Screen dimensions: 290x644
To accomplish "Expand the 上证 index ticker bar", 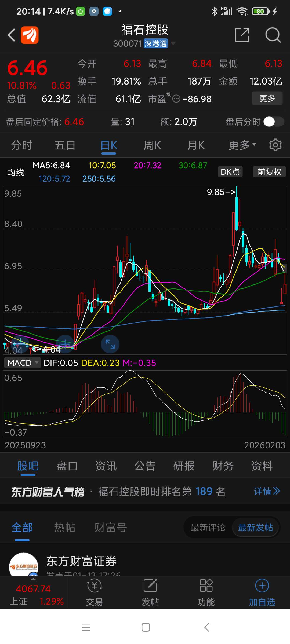I will [x=33, y=592].
